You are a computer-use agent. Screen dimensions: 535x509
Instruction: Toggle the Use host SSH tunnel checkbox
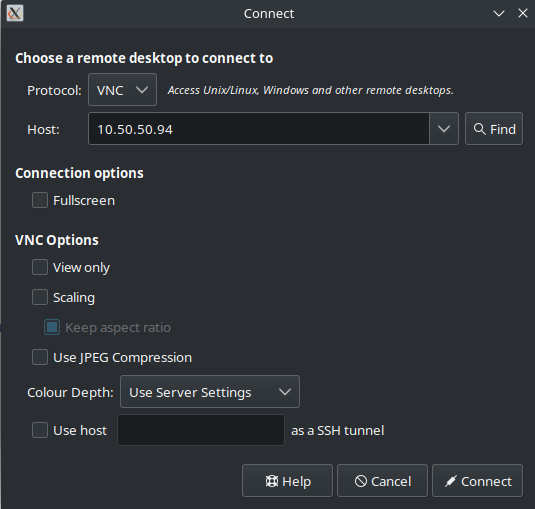coord(40,430)
